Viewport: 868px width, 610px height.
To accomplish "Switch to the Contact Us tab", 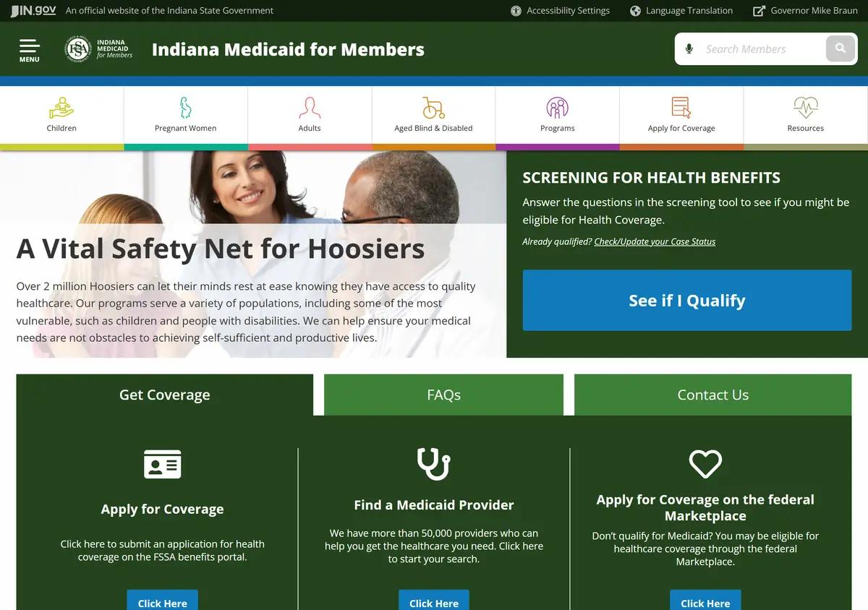I will click(712, 395).
